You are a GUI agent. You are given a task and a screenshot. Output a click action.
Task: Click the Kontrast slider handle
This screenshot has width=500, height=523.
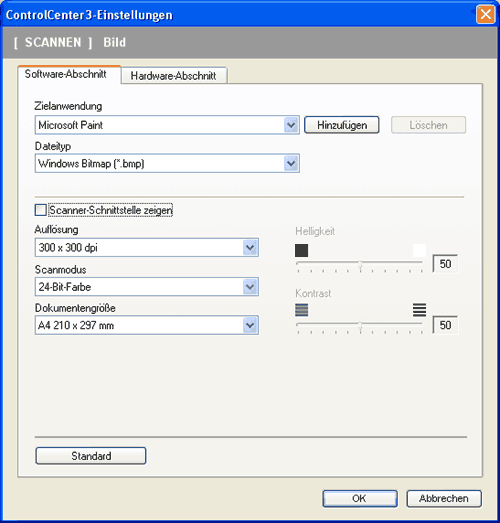coord(360,326)
